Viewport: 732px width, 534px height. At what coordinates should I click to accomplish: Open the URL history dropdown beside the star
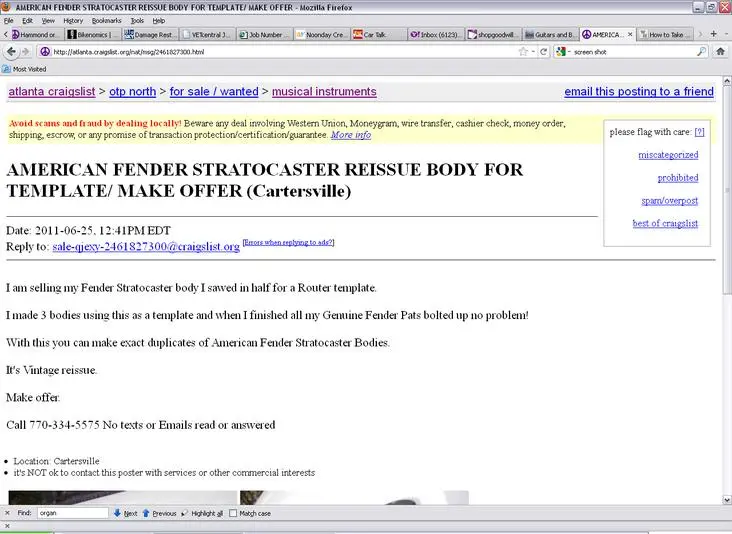533,52
